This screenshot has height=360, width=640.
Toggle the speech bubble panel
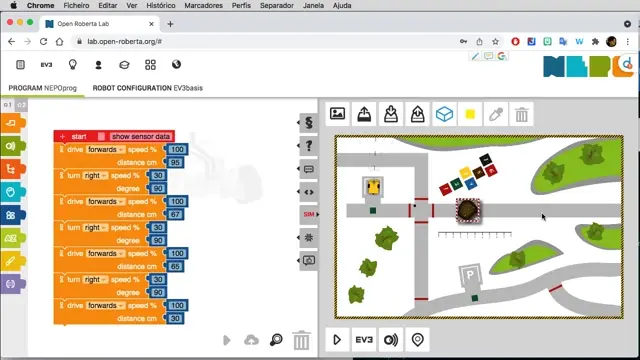tap(309, 169)
